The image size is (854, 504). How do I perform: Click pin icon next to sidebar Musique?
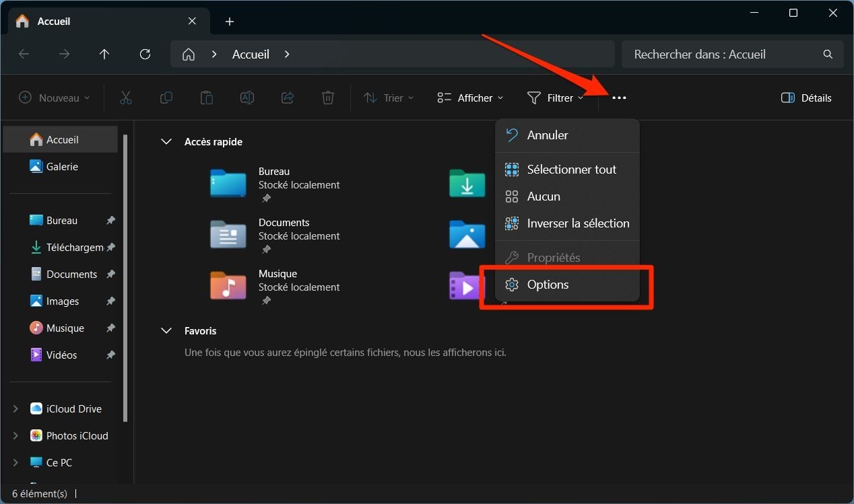coord(110,328)
